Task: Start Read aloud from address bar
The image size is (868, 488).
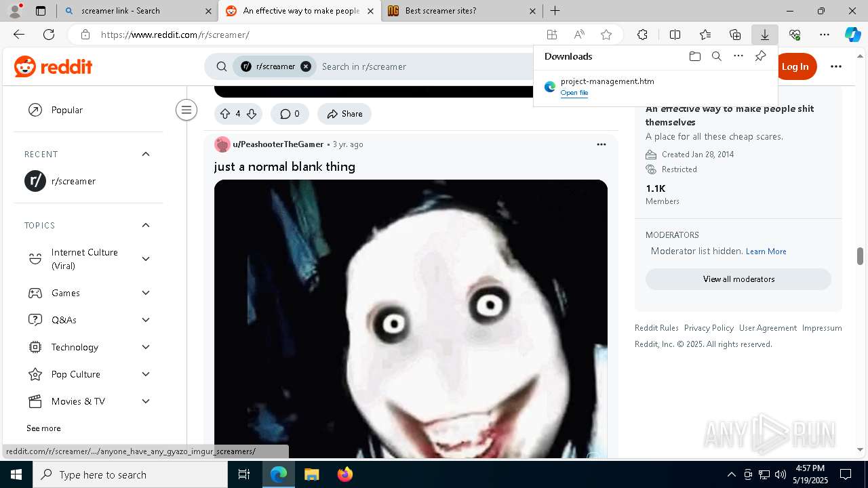Action: click(579, 35)
